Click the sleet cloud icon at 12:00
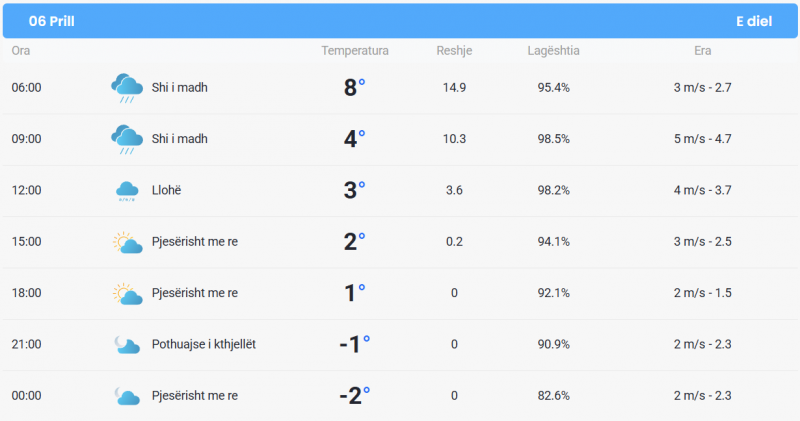 (127, 191)
